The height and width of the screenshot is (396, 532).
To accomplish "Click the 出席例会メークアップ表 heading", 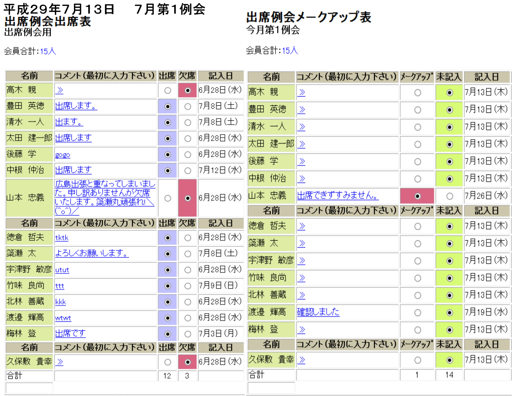I will tap(309, 17).
